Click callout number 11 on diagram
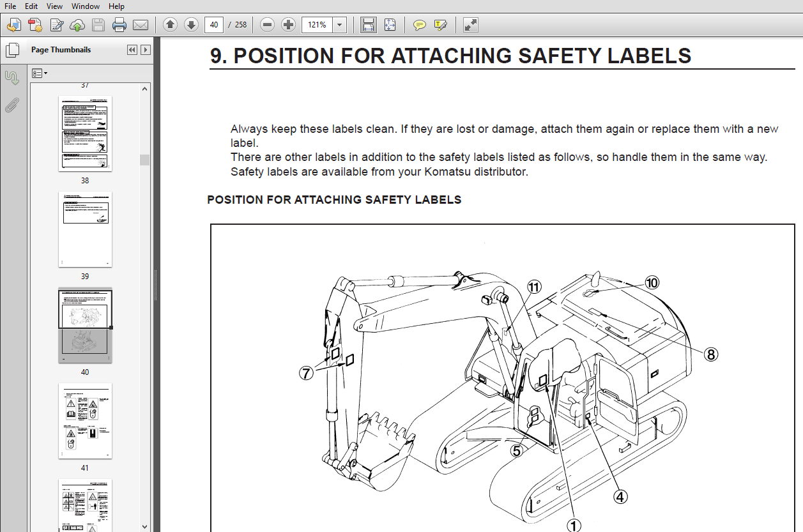 [534, 287]
